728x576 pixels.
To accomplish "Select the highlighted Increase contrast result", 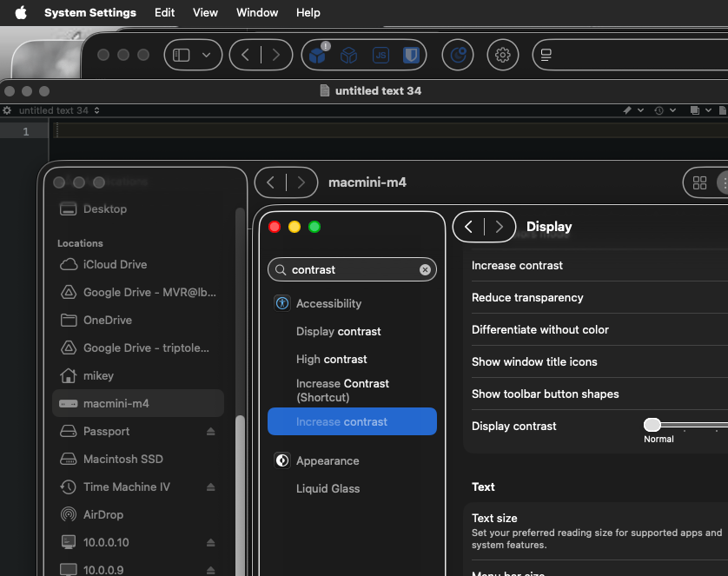I will pyautogui.click(x=352, y=421).
